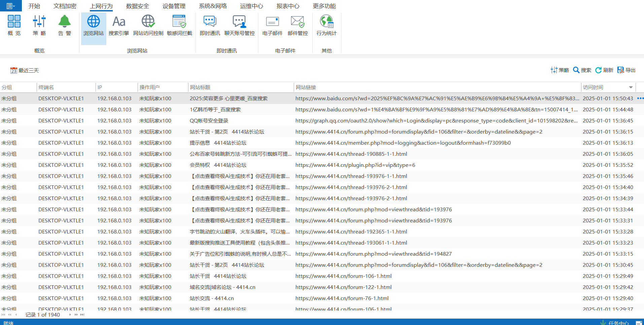Click the 刷新 refresh button
644x325 pixels.
[x=604, y=70]
